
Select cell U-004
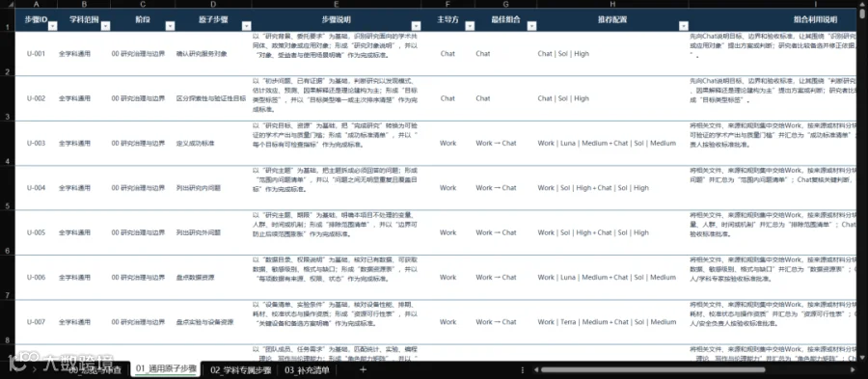pos(36,188)
